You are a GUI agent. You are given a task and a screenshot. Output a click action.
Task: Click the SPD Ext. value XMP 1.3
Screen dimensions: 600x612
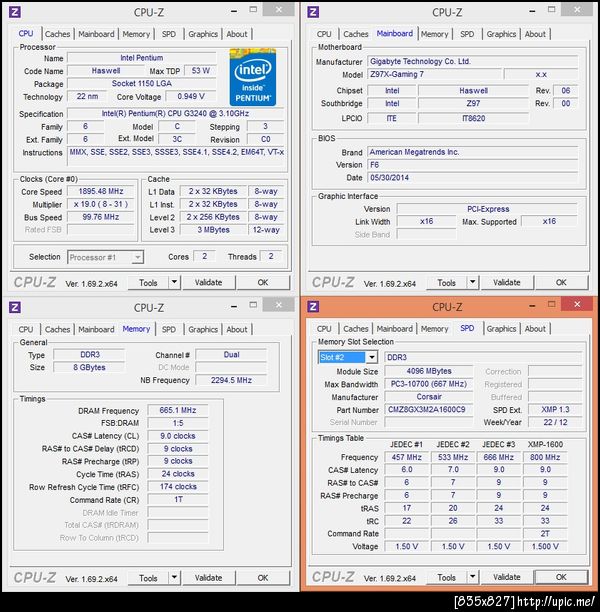(x=555, y=409)
